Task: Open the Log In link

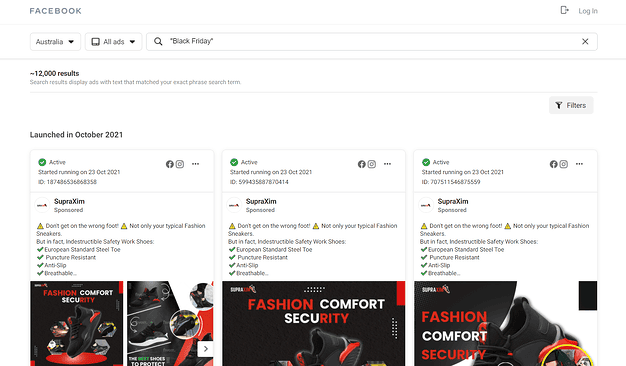Action: point(588,11)
